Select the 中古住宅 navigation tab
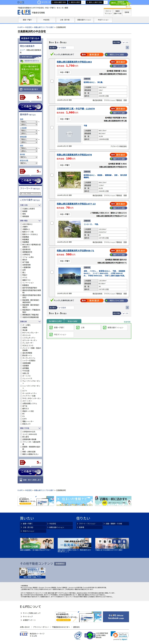 [46, 20]
